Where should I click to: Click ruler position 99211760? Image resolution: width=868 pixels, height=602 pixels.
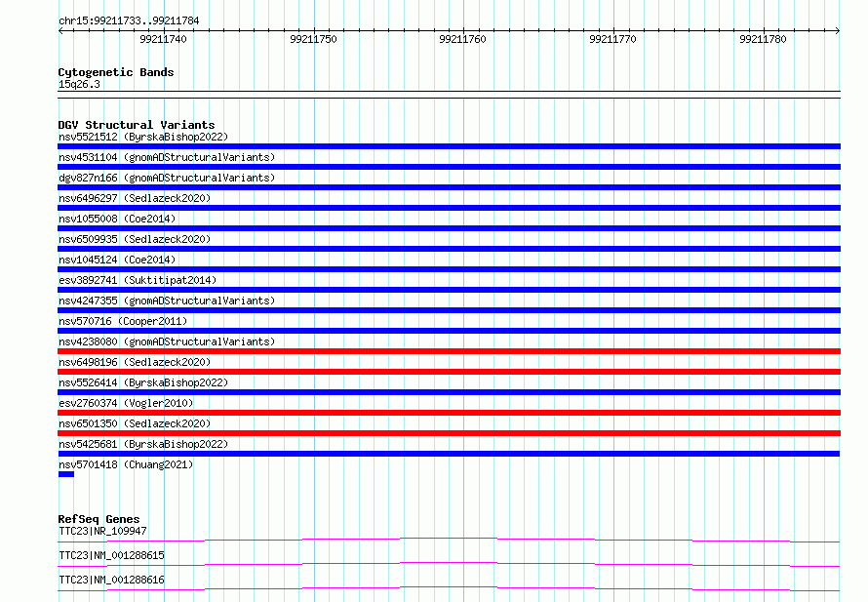tap(463, 39)
